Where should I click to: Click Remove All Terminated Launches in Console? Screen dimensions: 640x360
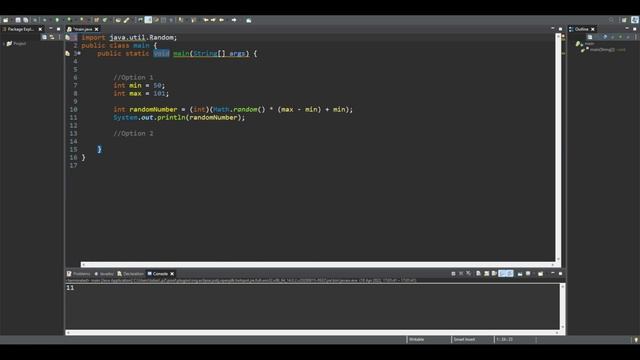(x=469, y=273)
